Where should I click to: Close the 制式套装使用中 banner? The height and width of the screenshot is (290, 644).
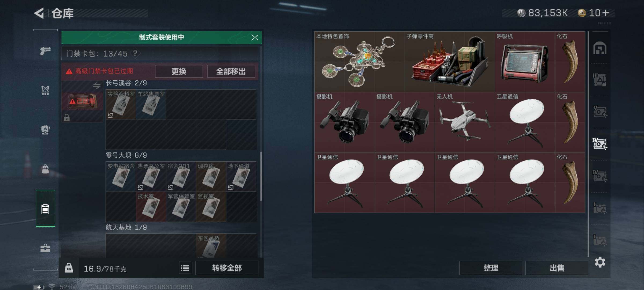pyautogui.click(x=255, y=37)
